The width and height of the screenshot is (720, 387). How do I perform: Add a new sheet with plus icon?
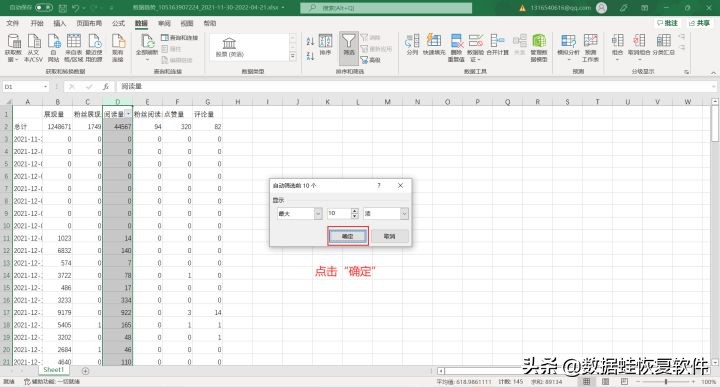click(85, 371)
